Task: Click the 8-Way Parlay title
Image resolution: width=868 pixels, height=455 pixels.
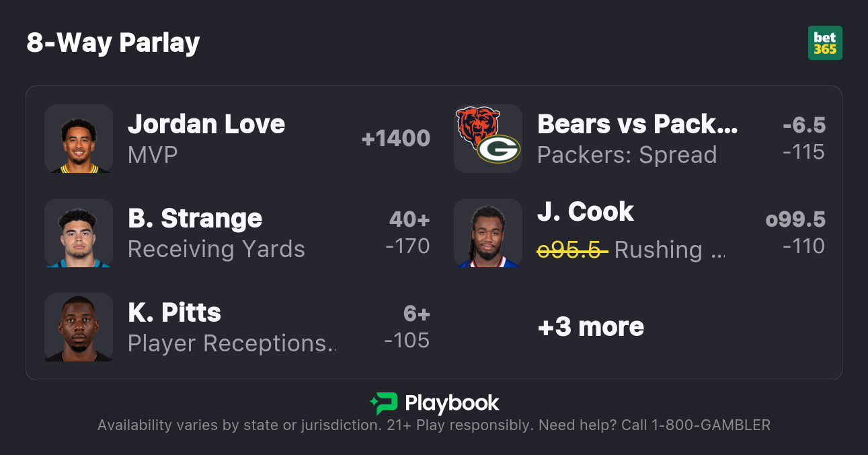Action: coord(113,43)
